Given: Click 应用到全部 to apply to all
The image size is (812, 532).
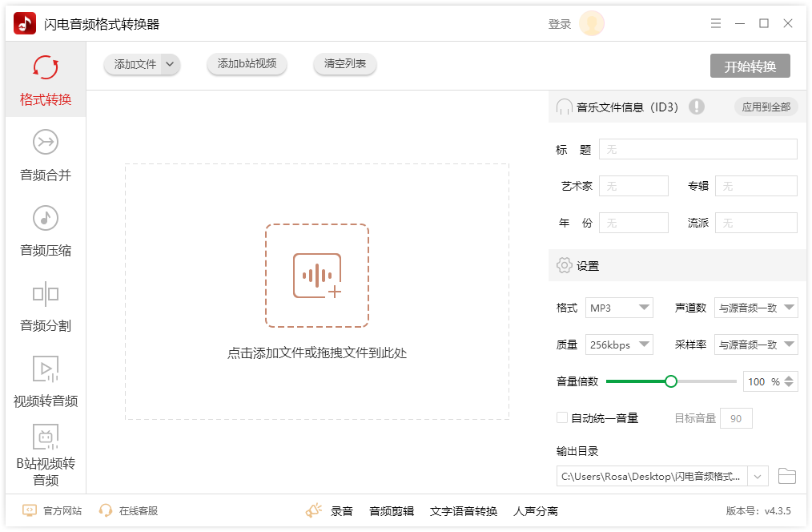Looking at the screenshot, I should coord(765,106).
